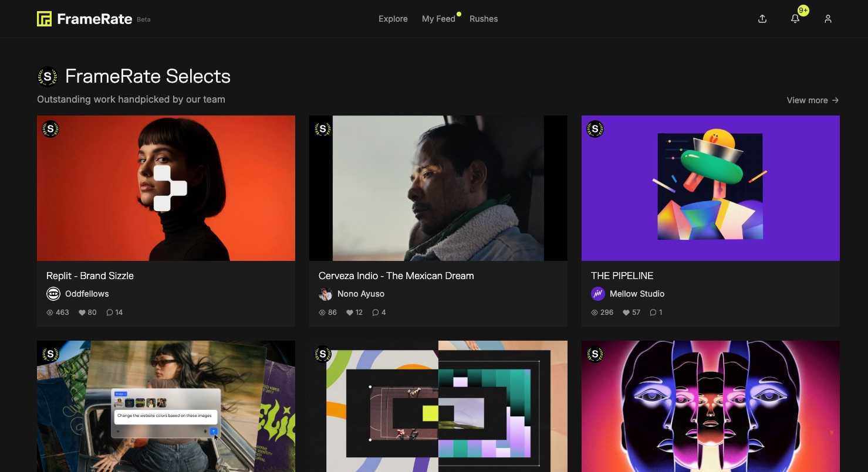Click the FrameRate Selects heading
The image size is (868, 472).
click(x=148, y=76)
